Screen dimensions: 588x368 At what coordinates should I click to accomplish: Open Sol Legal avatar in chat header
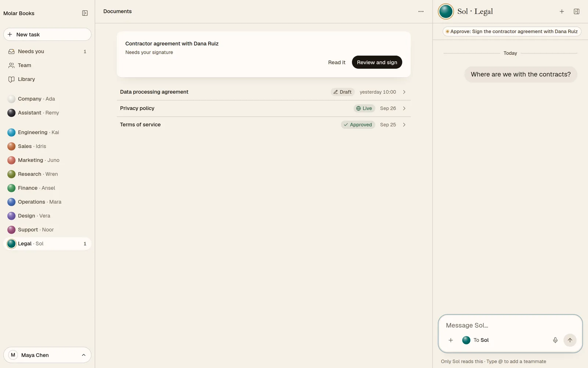coord(446,11)
